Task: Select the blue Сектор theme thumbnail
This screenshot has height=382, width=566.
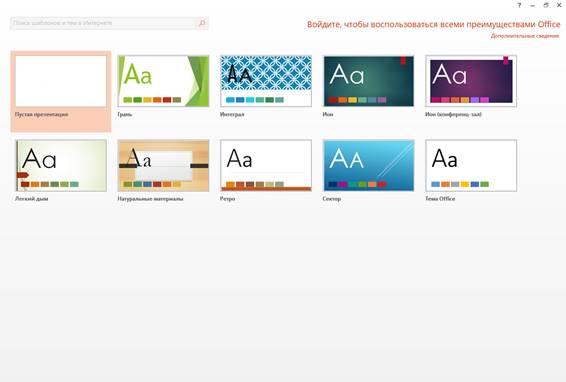Action: [369, 165]
